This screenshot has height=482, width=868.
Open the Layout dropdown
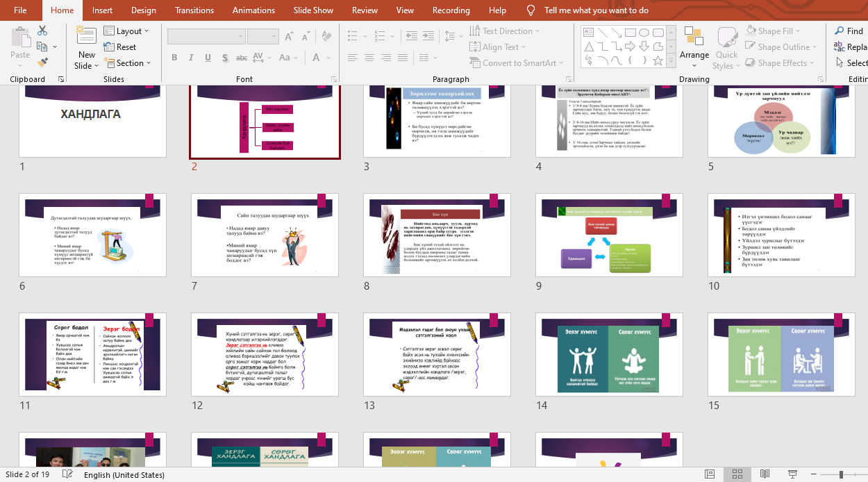126,31
